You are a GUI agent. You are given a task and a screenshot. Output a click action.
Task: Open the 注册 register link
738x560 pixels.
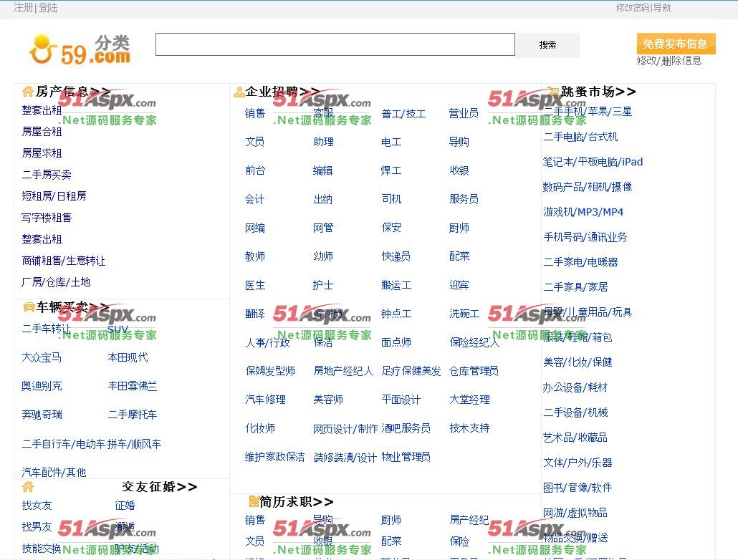(x=23, y=8)
